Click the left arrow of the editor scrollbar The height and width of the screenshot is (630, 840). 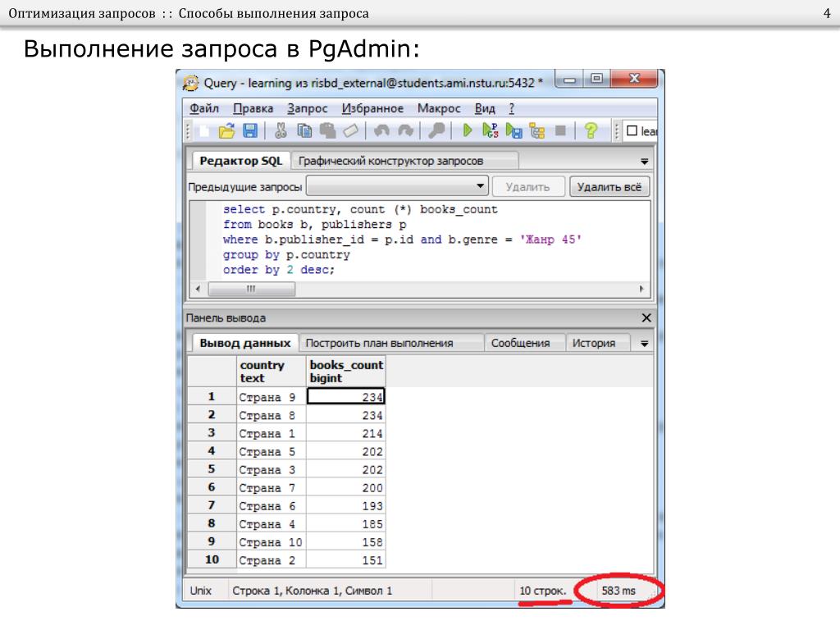(198, 289)
